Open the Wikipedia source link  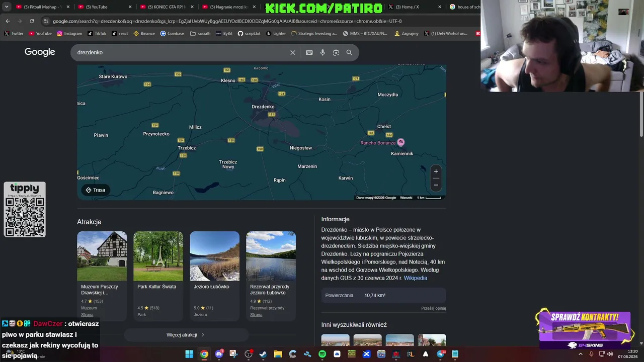(415, 278)
